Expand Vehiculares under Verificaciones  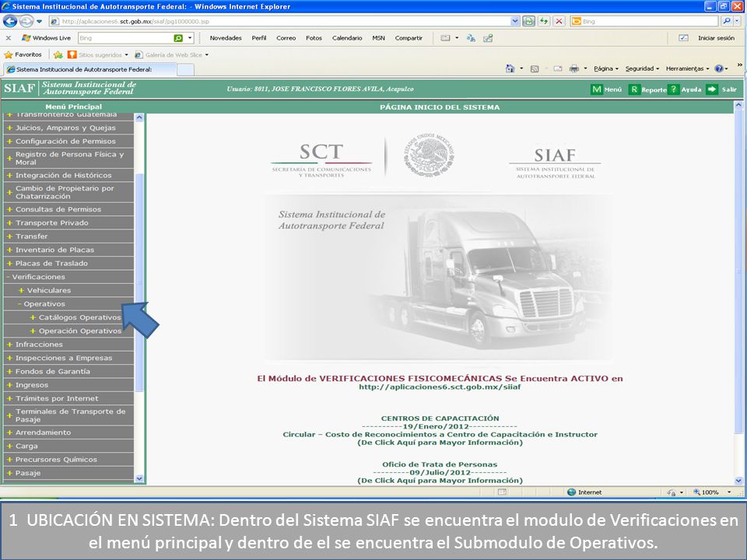68,290
